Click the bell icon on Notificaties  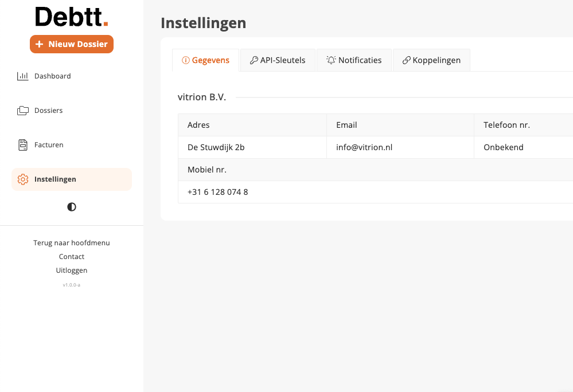click(331, 60)
